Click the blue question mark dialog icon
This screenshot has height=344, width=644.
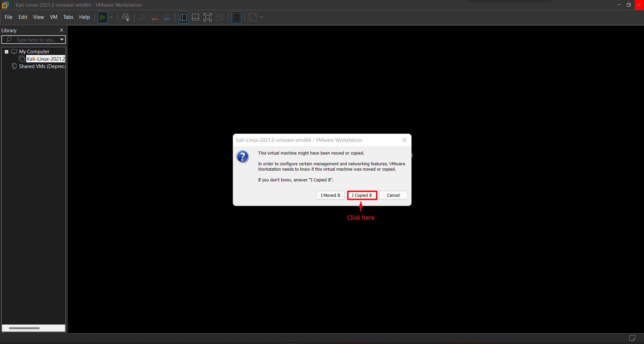tap(242, 157)
